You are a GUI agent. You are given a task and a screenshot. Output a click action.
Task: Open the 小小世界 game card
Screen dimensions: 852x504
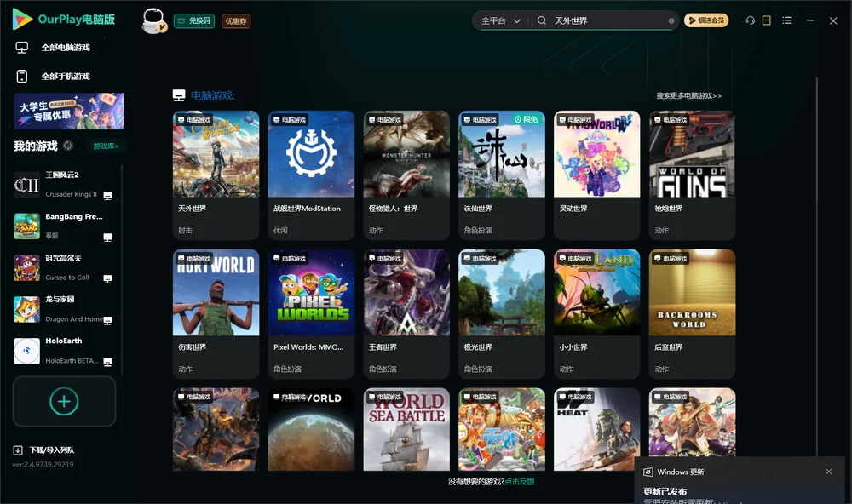[x=596, y=313]
